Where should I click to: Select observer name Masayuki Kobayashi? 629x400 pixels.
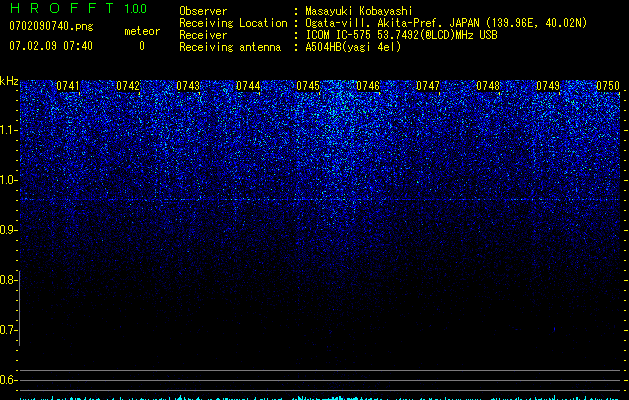click(359, 11)
